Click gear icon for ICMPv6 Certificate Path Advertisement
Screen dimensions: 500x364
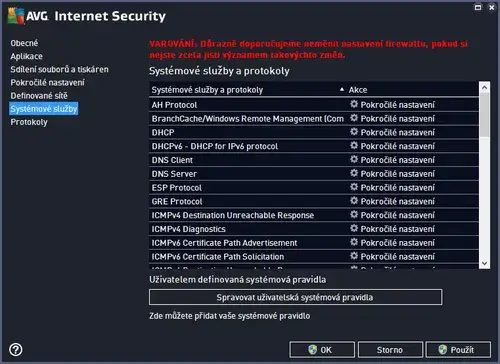click(x=354, y=242)
